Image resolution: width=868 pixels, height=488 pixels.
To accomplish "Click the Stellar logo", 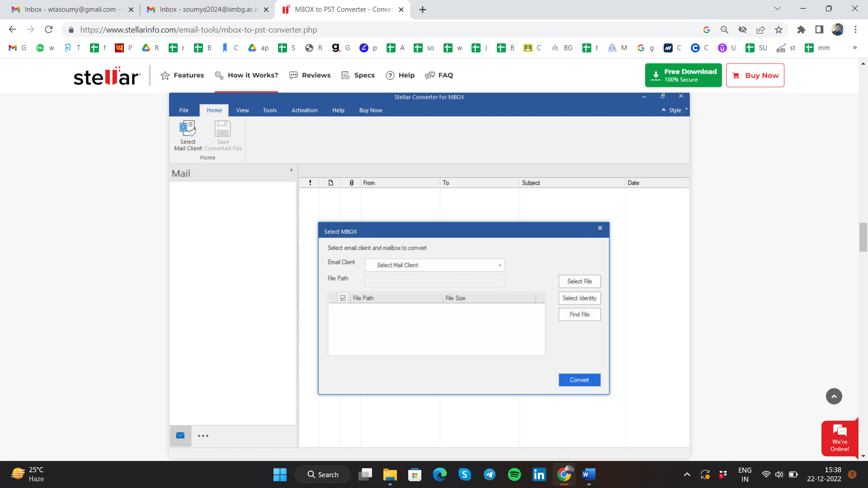I will pos(107,76).
